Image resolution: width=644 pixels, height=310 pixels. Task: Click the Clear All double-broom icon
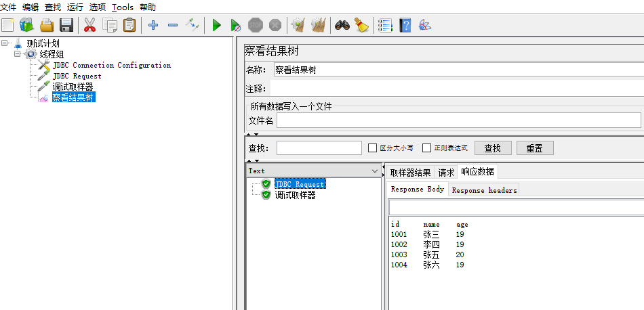pyautogui.click(x=318, y=26)
